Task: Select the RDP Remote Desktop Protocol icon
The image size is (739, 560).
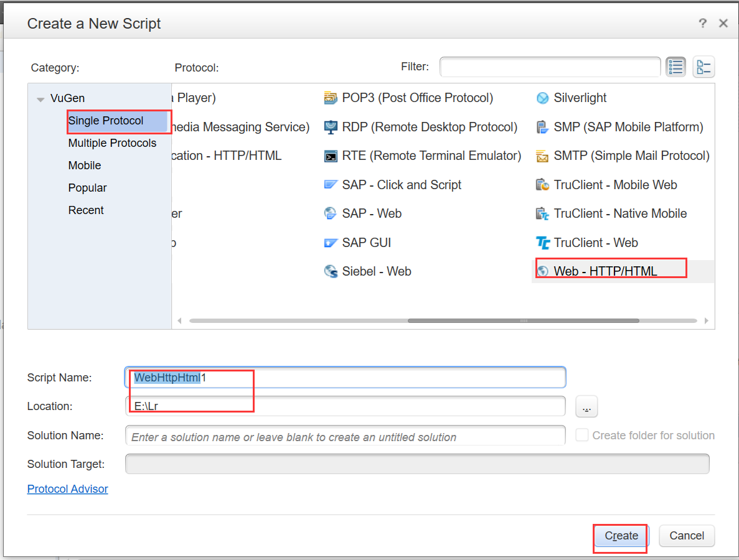Action: point(331,127)
